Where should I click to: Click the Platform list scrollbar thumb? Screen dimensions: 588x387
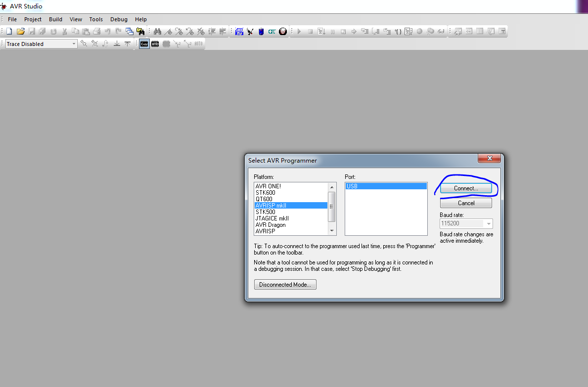click(x=331, y=207)
